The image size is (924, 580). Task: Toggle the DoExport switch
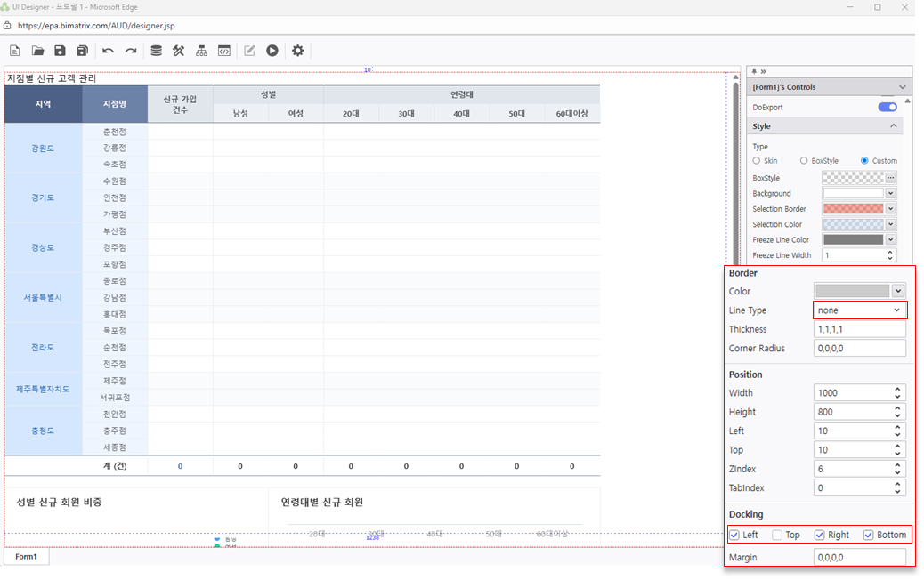(x=887, y=107)
